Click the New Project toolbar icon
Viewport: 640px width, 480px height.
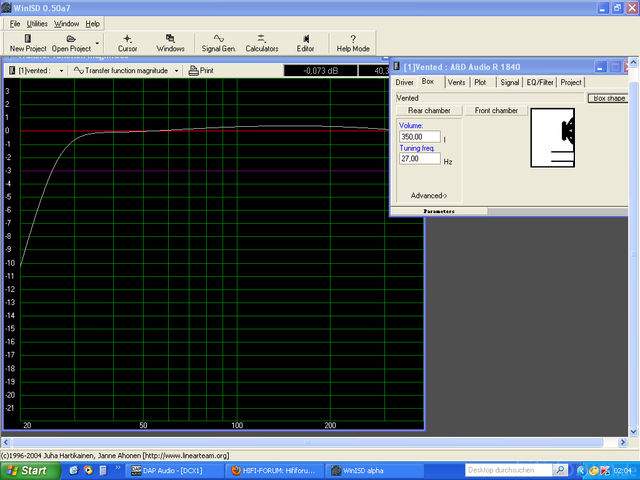[x=28, y=43]
